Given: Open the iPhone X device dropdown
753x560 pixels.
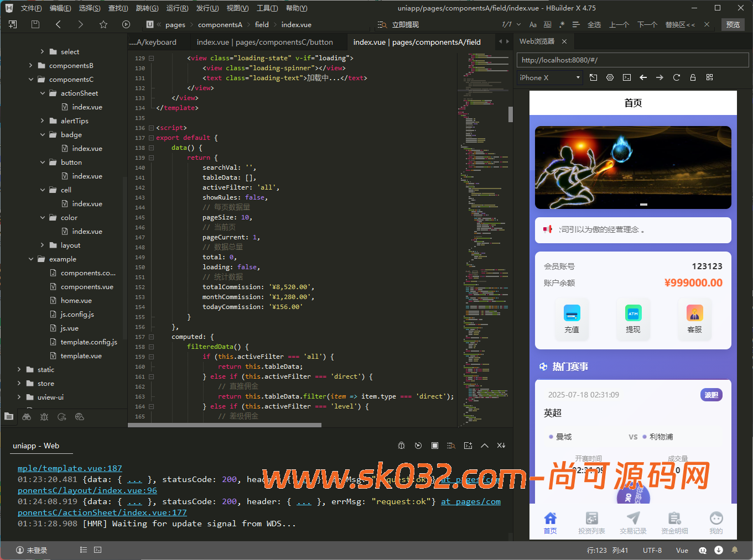Looking at the screenshot, I should pos(550,77).
